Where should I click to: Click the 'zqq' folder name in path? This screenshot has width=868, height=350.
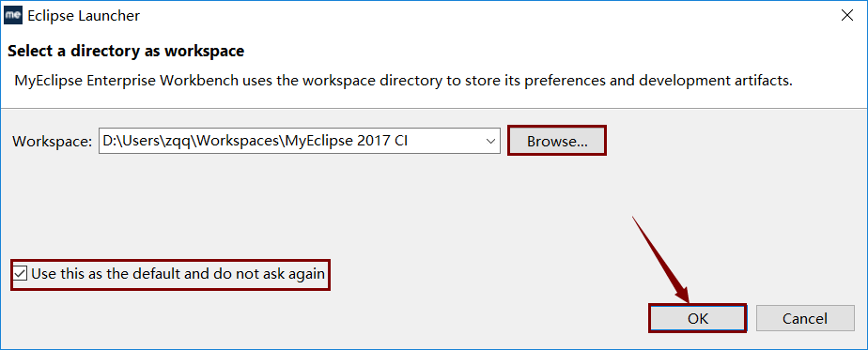[177, 142]
